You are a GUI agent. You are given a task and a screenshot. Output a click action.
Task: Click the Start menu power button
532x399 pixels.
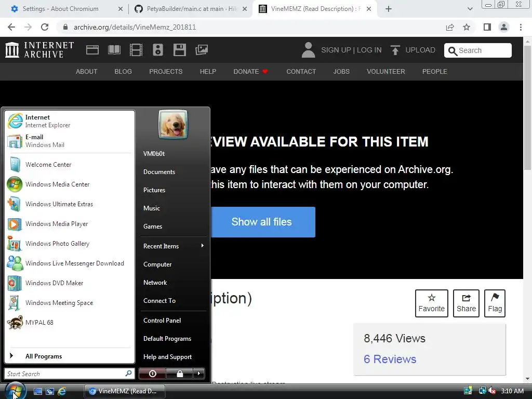(152, 374)
